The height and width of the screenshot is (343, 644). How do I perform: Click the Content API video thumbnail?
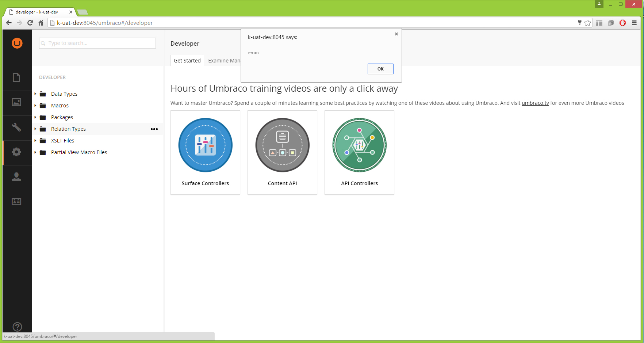click(x=283, y=145)
